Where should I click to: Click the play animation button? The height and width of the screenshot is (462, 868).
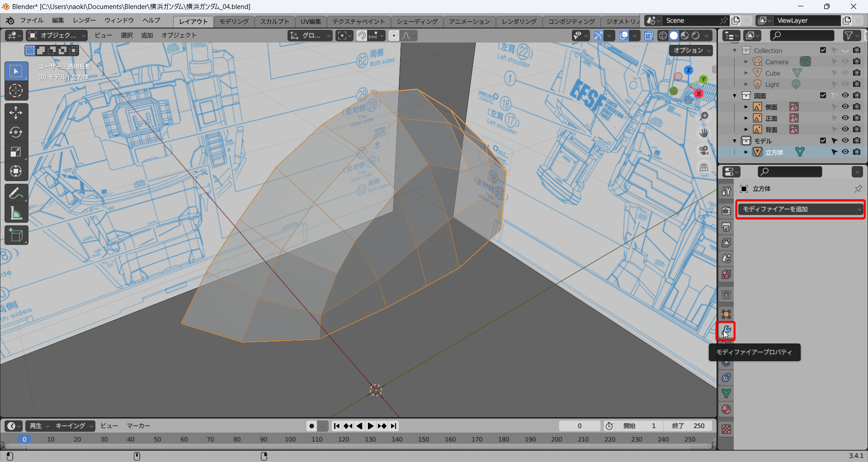pyautogui.click(x=370, y=426)
